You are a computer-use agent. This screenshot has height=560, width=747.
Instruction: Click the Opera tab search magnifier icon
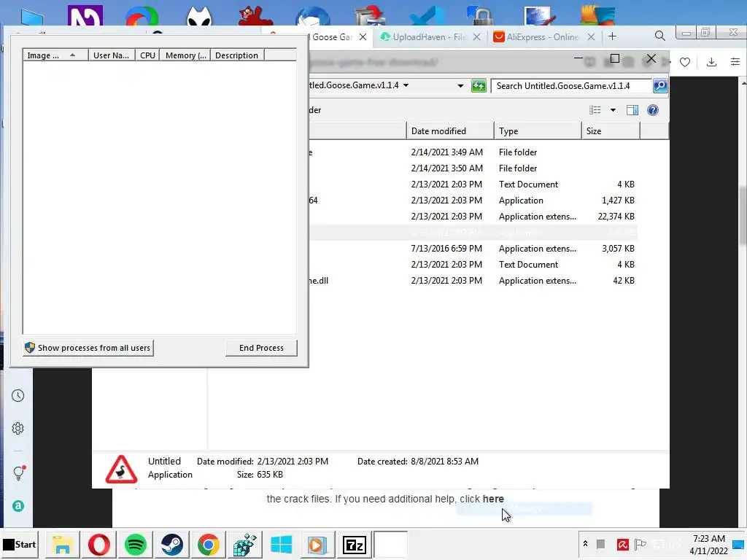659,36
